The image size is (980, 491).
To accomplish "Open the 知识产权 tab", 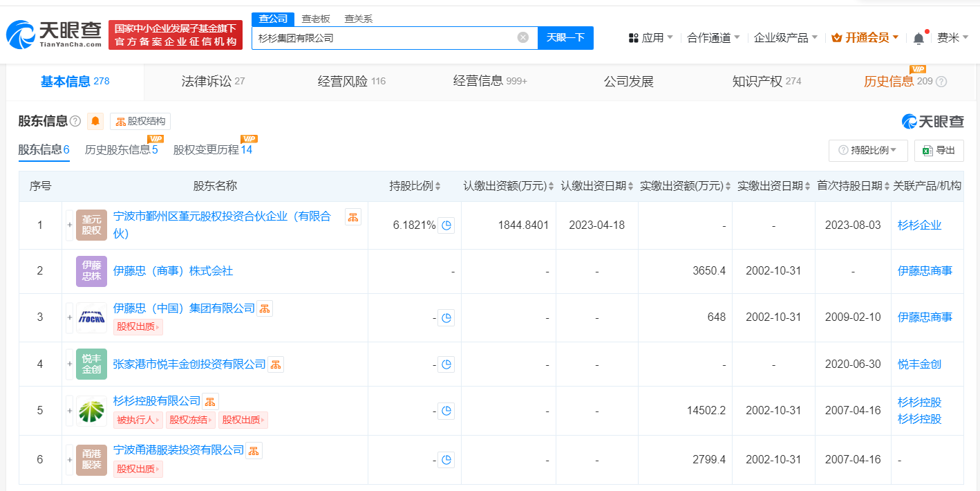I will [x=767, y=82].
